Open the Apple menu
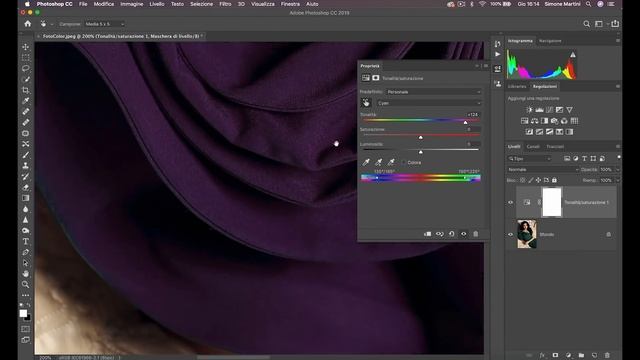Image resolution: width=640 pixels, height=360 pixels. click(x=27, y=4)
